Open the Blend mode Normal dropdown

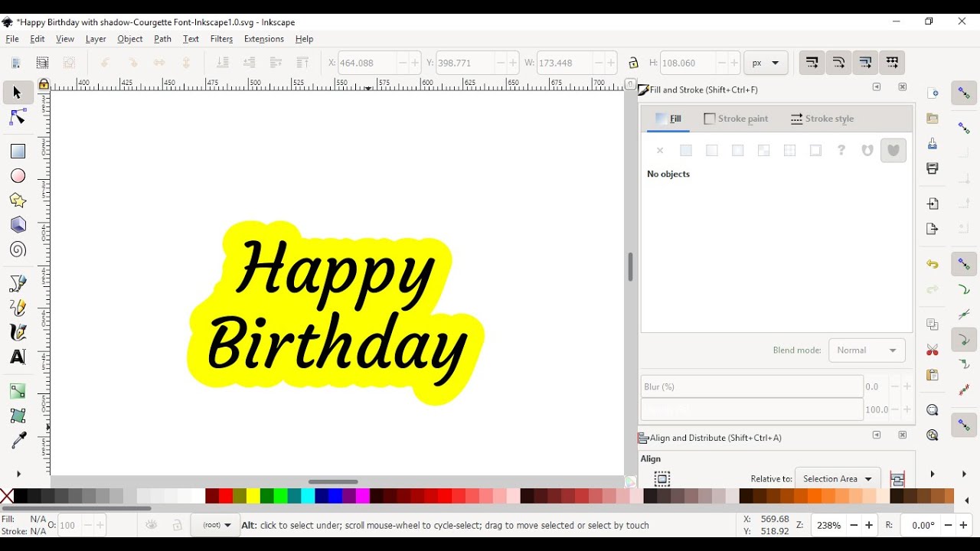pos(867,350)
